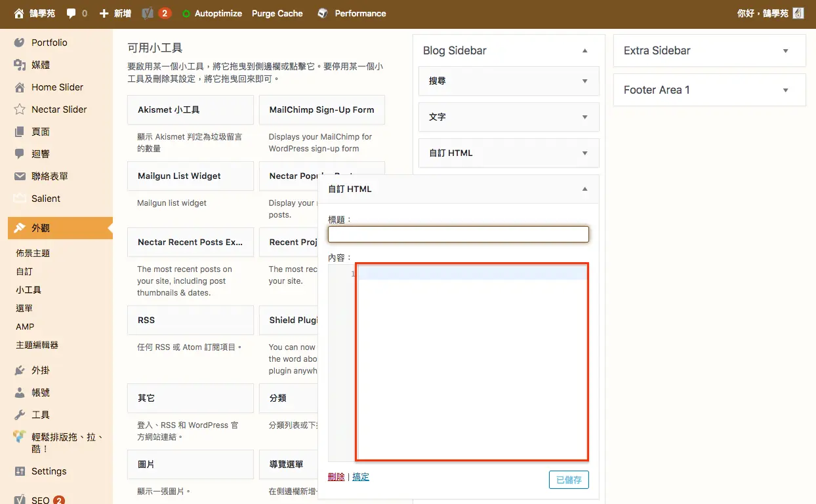Viewport: 816px width, 504px height.
Task: Open 小工具 submenu item
Action: pyautogui.click(x=28, y=289)
